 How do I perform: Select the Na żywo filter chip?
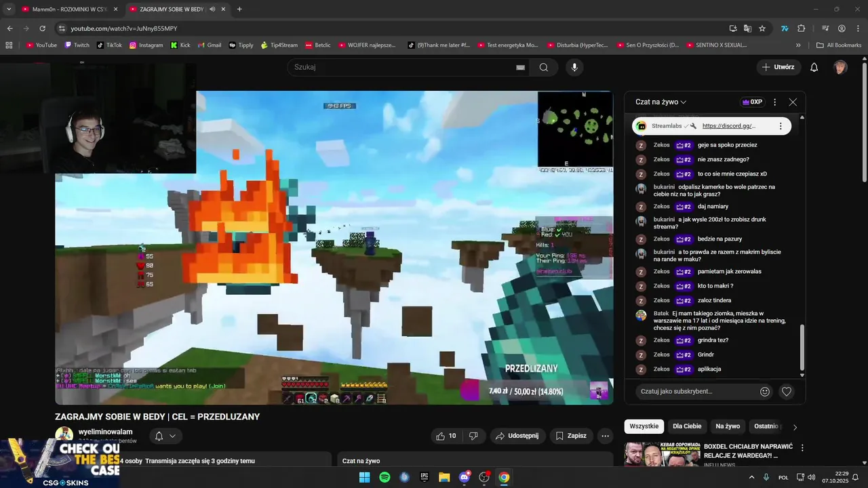728,426
